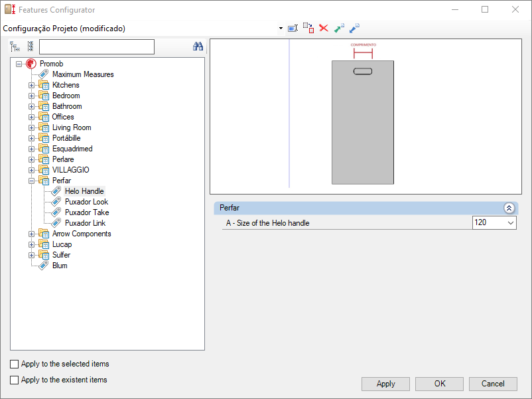Select Puxador Take in the tree

click(x=87, y=212)
